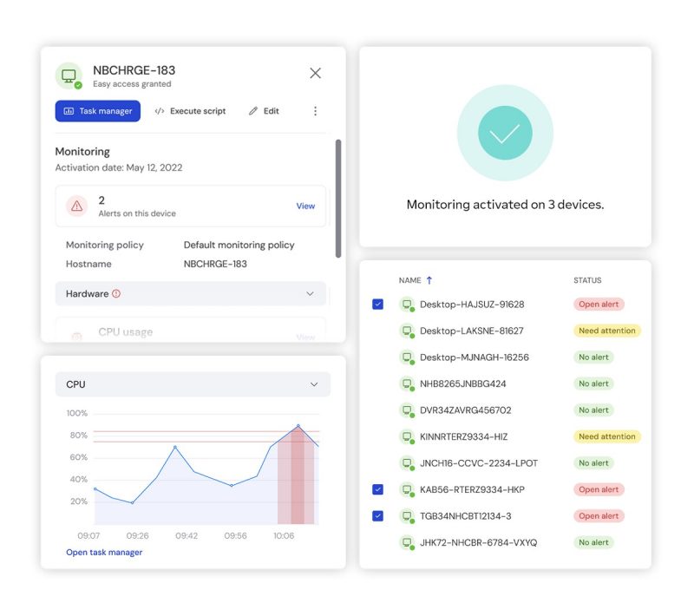Viewport: 694px width, 616px height.
Task: Expand the Hardware section
Action: 191,293
